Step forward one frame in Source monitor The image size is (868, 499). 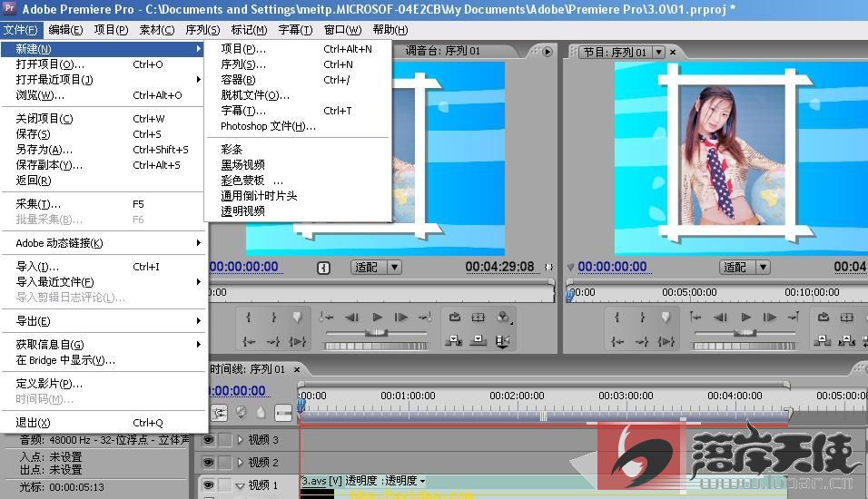[400, 317]
